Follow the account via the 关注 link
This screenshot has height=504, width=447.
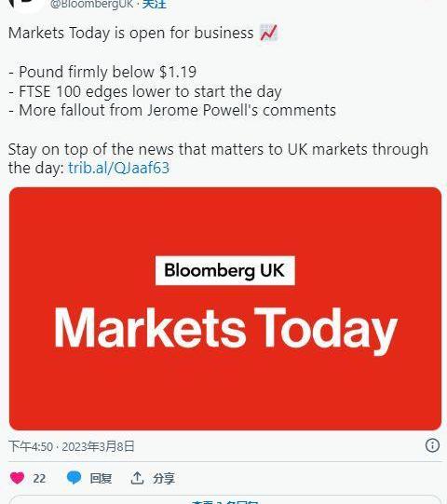coord(155,4)
